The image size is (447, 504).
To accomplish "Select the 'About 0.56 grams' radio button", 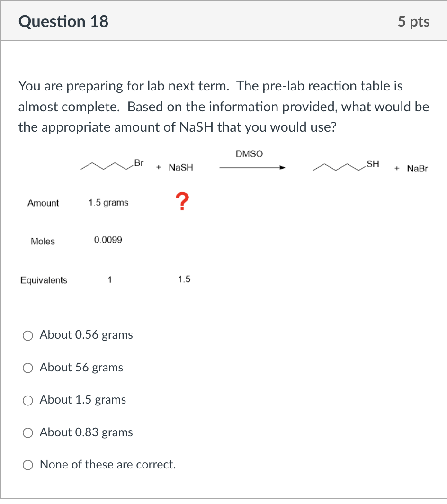I will [x=27, y=335].
